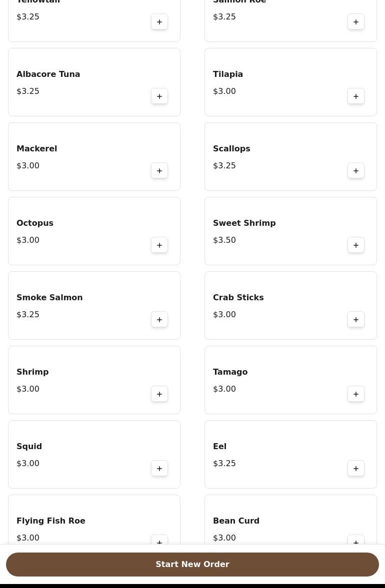
Task: Click the Tamago $3.00 price label
Action: [x=224, y=389]
